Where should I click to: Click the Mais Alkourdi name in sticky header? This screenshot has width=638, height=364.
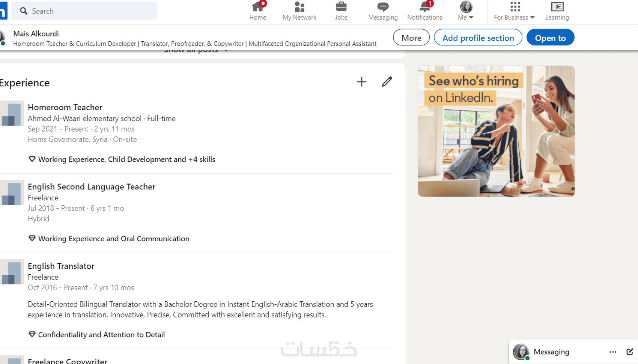pos(36,34)
